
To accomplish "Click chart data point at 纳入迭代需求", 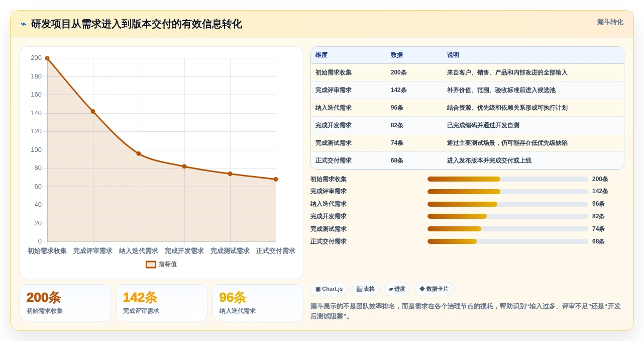I will [x=139, y=153].
